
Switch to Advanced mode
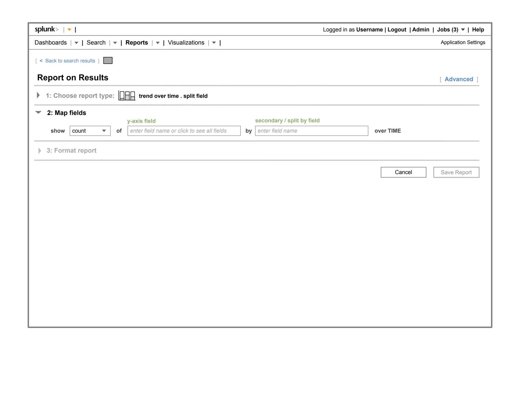pyautogui.click(x=459, y=79)
